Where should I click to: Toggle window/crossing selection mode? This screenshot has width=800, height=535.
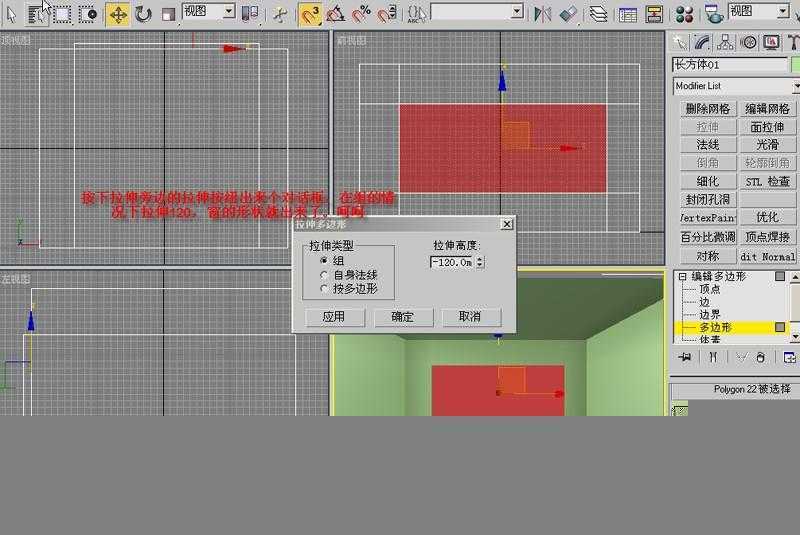tap(88, 14)
